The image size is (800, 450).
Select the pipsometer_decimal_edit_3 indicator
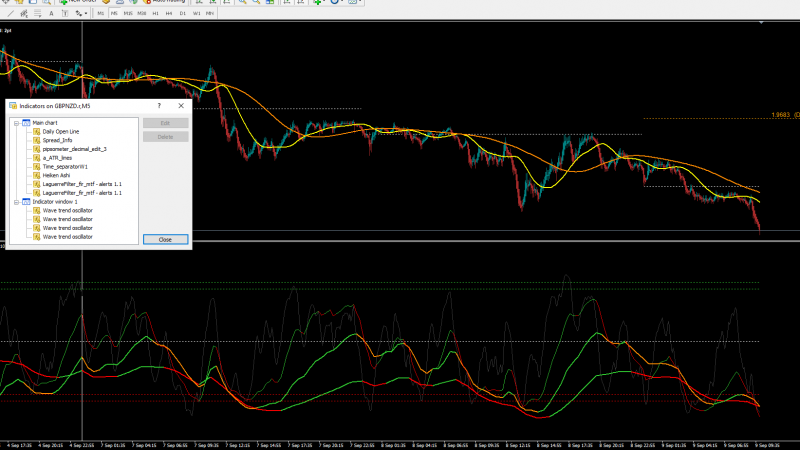(74, 149)
